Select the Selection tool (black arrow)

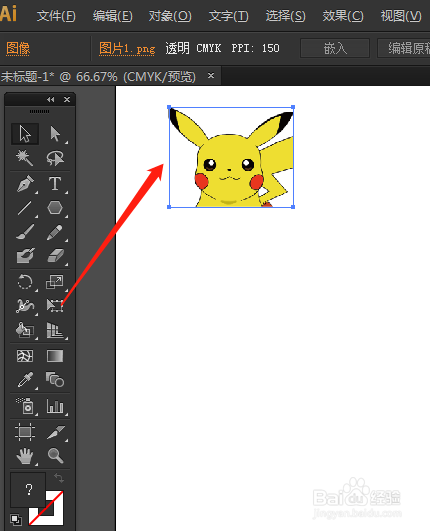pyautogui.click(x=25, y=134)
